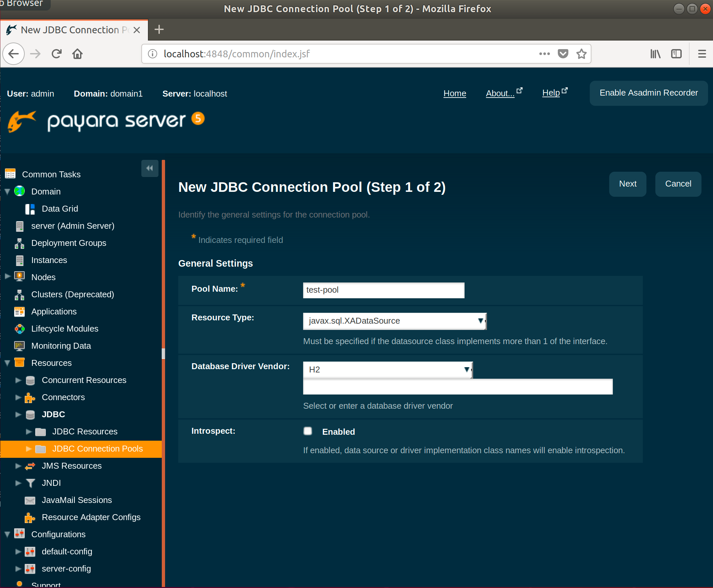The height and width of the screenshot is (588, 713).
Task: Click the Pool Name input field
Action: 383,290
